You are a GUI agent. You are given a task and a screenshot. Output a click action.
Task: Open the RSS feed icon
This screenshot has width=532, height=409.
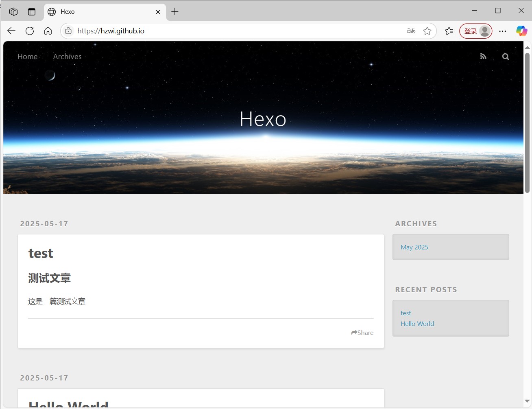click(x=483, y=57)
